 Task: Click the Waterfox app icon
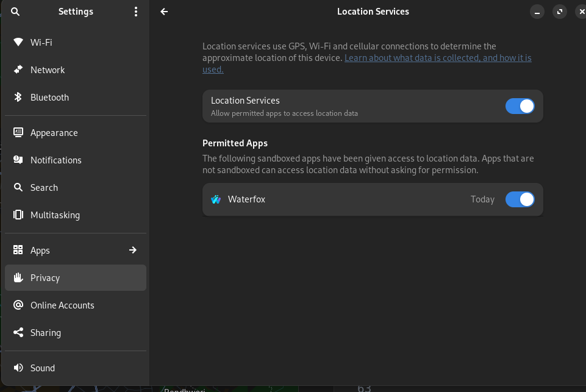pos(216,199)
